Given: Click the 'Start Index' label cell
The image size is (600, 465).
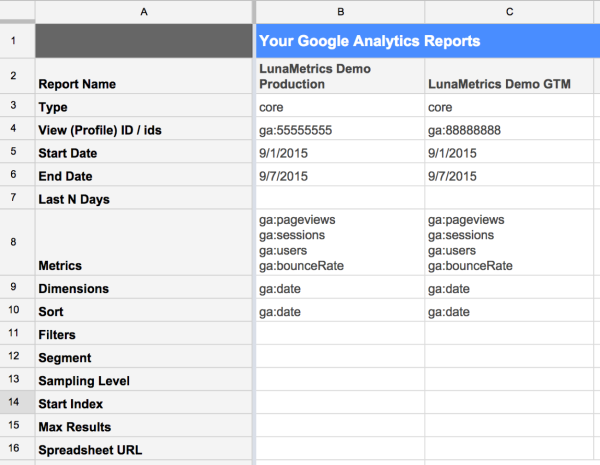Looking at the screenshot, I should click(x=143, y=402).
